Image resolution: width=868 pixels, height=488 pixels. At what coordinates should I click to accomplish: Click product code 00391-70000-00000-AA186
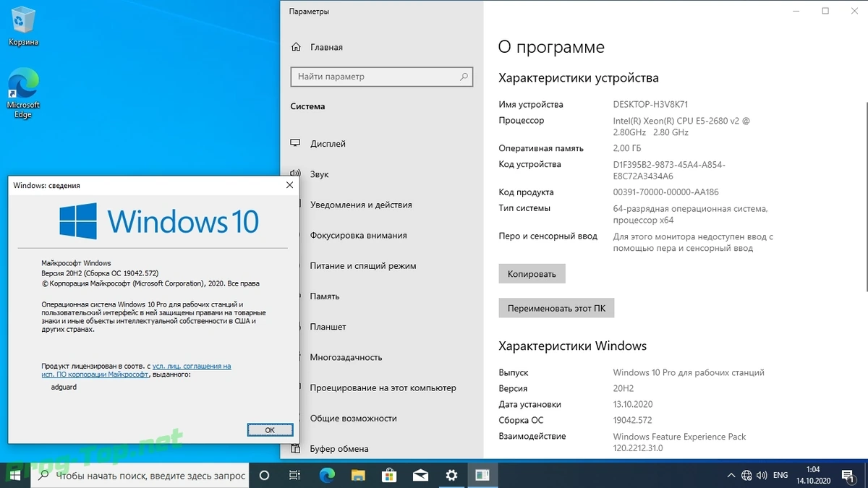click(666, 192)
